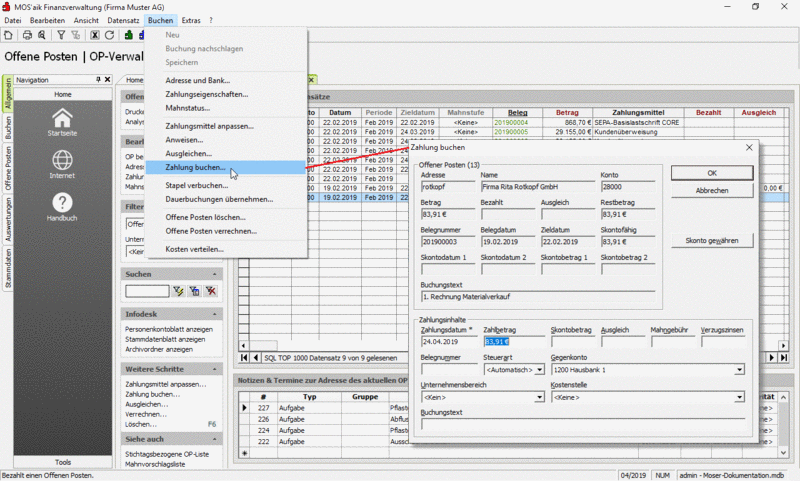Go to previous record arrow
The height and width of the screenshot is (481, 800).
pyautogui.click(x=256, y=358)
